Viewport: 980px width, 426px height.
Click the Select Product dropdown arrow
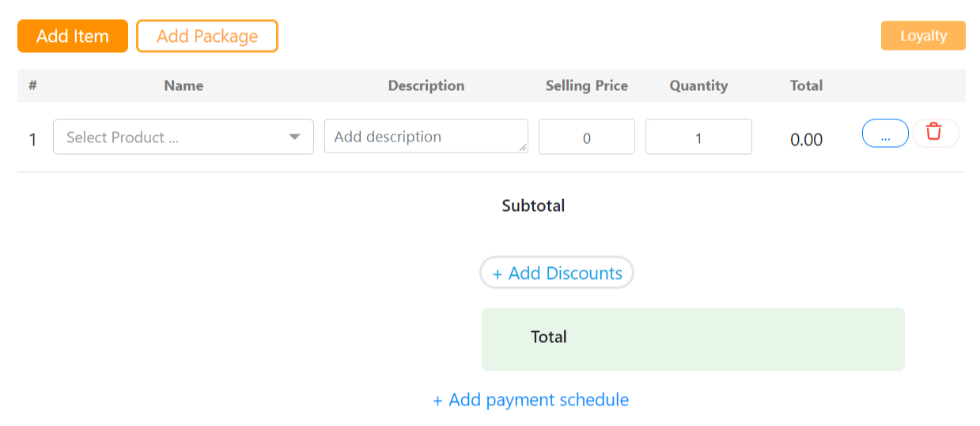(x=294, y=137)
